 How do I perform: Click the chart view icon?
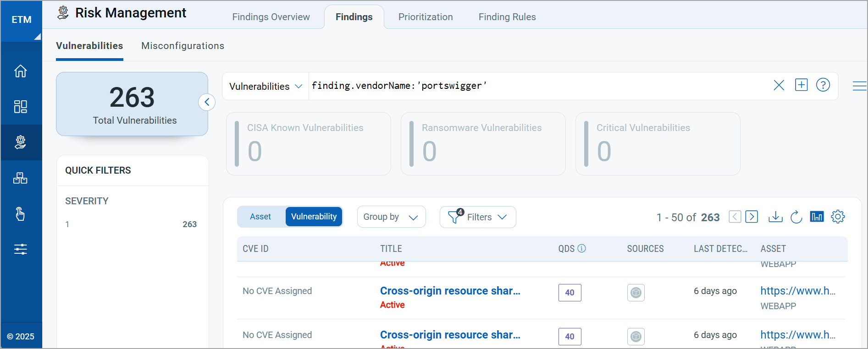(817, 217)
